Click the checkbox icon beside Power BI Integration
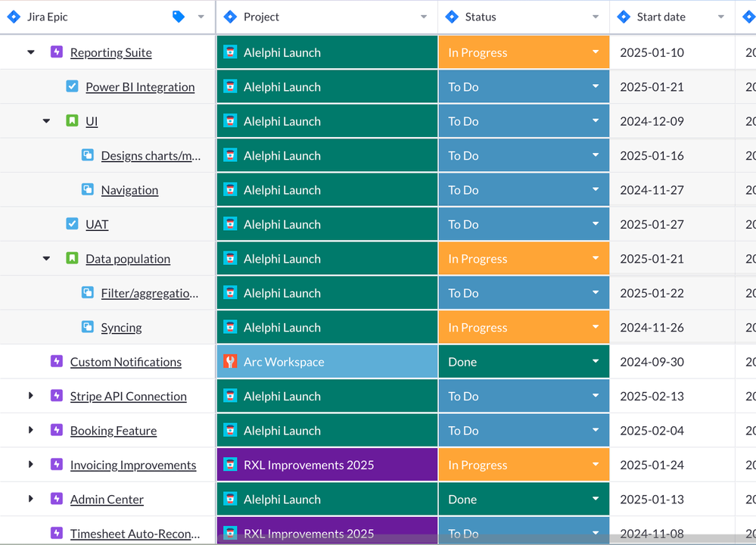 tap(72, 86)
